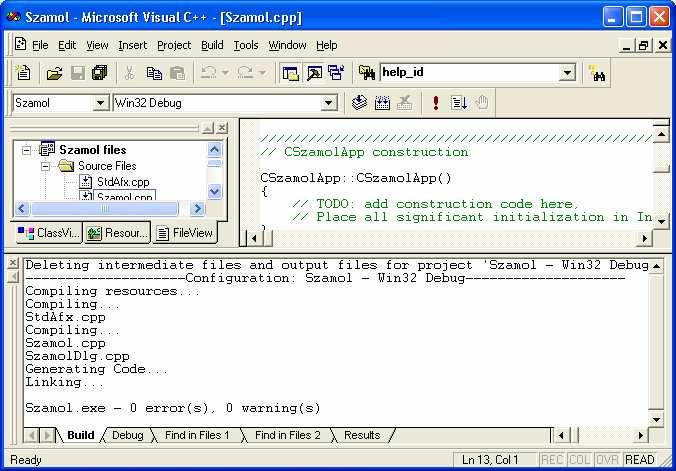Image resolution: width=676 pixels, height=471 pixels.
Task: Open the Edit menu
Action: click(67, 45)
